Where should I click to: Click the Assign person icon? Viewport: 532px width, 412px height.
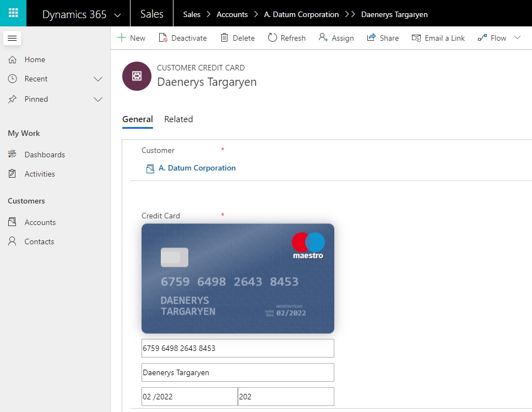(323, 37)
